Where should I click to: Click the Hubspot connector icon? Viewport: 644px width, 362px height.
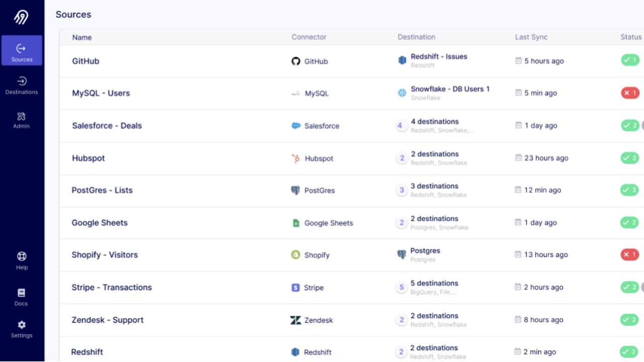click(x=296, y=158)
